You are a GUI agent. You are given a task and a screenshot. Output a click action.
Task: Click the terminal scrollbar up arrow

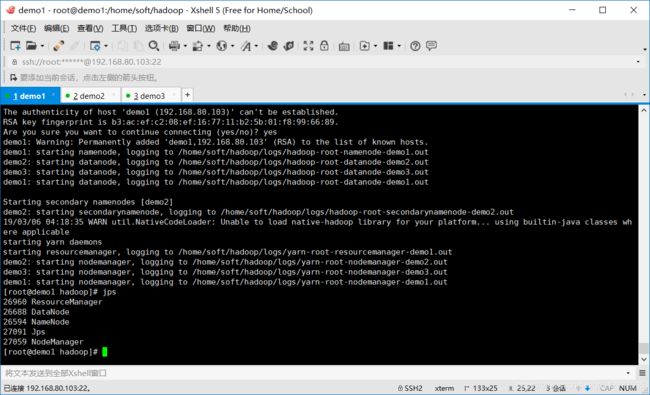coord(643,110)
